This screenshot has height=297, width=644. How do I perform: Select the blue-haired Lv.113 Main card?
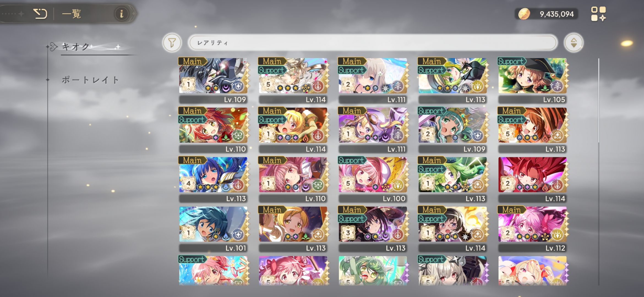(214, 179)
